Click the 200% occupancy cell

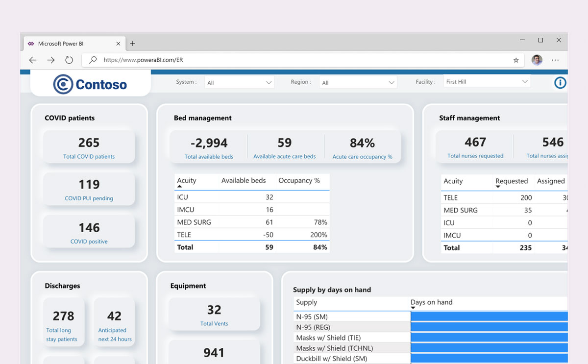point(318,235)
